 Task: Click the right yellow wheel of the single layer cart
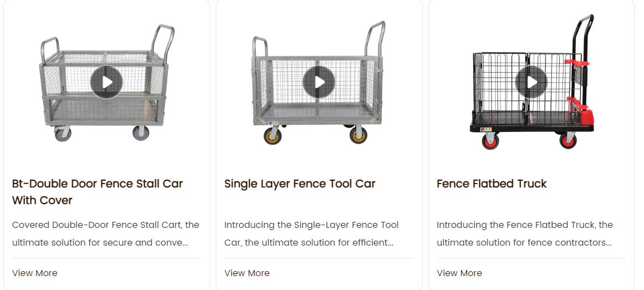[358, 135]
